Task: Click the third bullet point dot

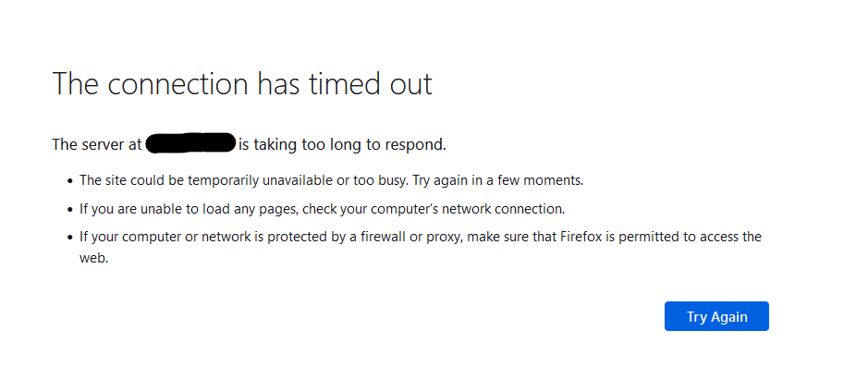Action: click(x=69, y=238)
